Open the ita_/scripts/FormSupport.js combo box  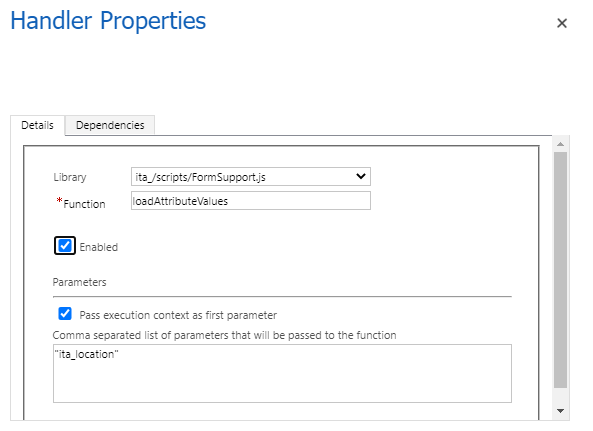tap(251, 177)
